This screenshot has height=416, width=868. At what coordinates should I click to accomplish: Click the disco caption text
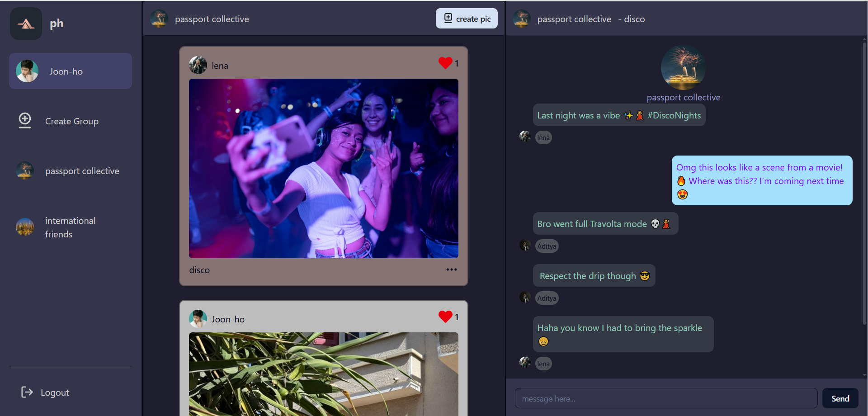coord(199,270)
